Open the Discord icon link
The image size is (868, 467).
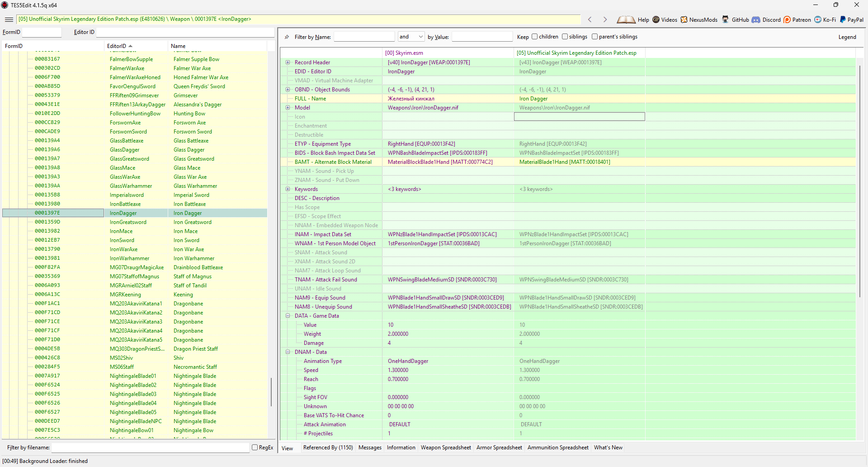click(756, 19)
